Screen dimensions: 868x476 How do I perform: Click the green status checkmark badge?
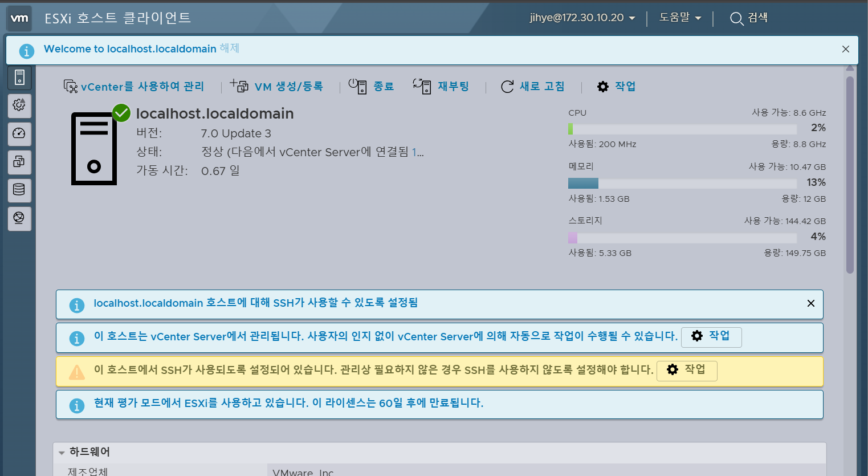(121, 113)
